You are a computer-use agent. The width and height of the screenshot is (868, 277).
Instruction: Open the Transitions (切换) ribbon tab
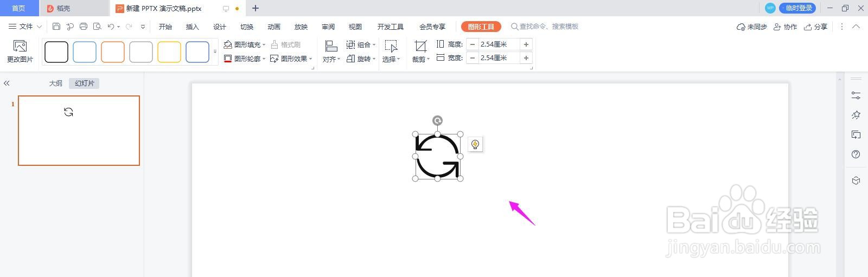(x=247, y=27)
